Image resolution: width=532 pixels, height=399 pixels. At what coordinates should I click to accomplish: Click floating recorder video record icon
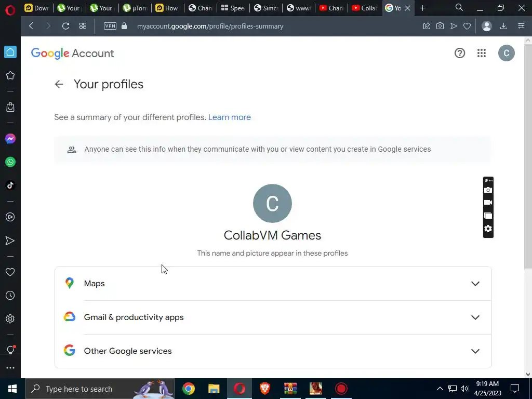(x=488, y=203)
